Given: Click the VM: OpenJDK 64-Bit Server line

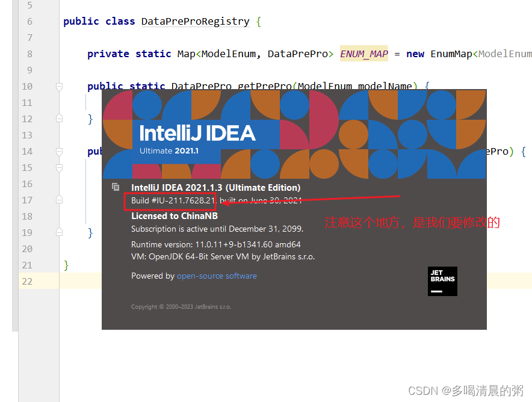Looking at the screenshot, I should 223,257.
